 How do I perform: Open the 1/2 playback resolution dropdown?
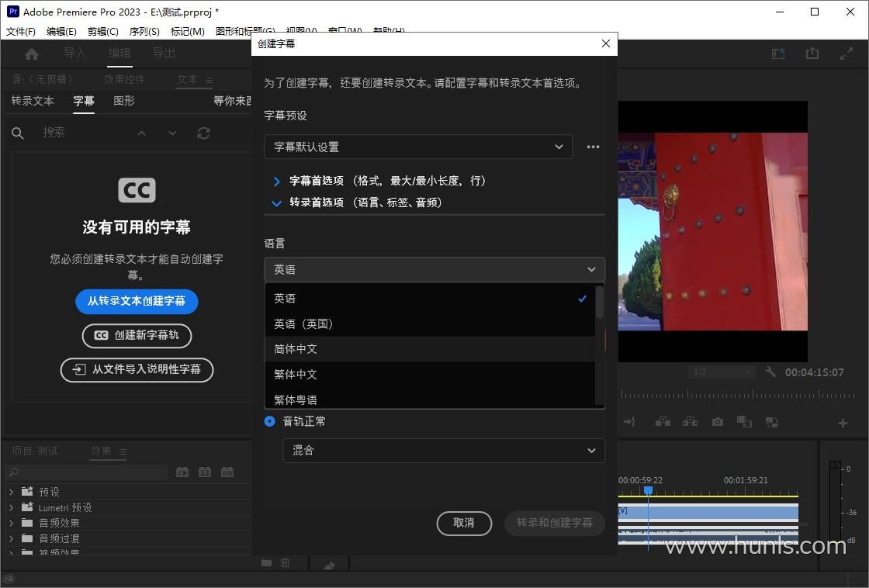click(x=722, y=372)
